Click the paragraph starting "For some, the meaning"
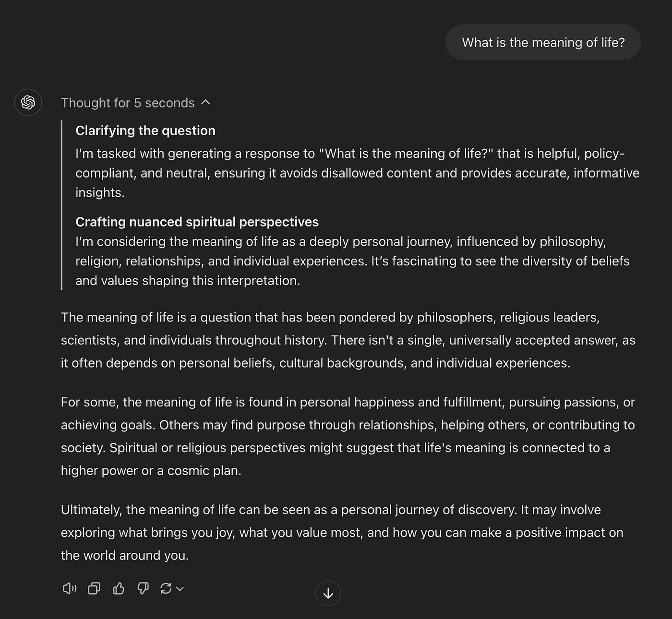The height and width of the screenshot is (619, 672). click(348, 436)
